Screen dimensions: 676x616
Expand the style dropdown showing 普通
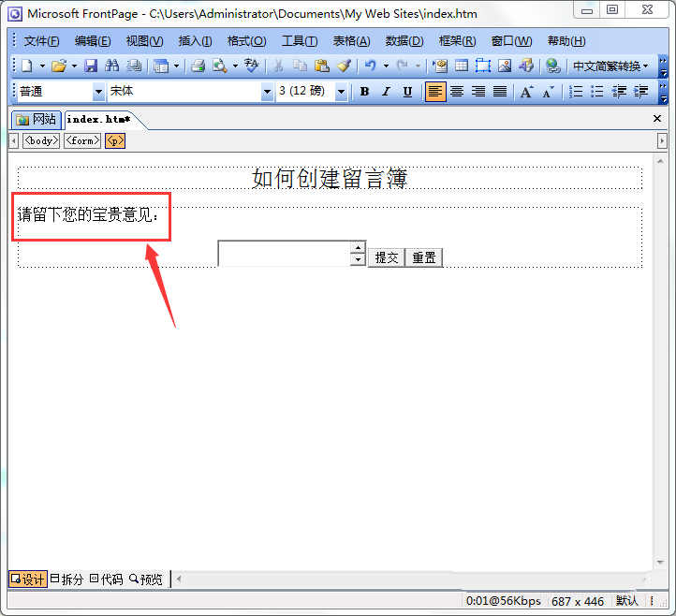(98, 92)
